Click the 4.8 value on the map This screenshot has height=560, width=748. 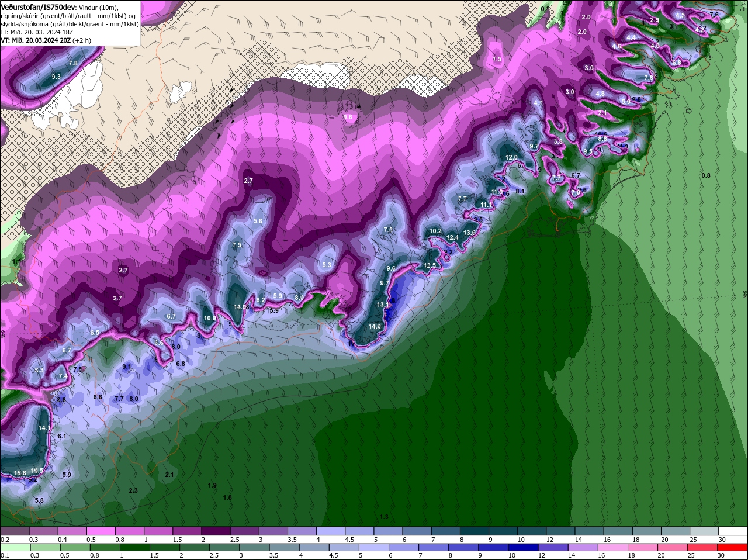[600, 94]
